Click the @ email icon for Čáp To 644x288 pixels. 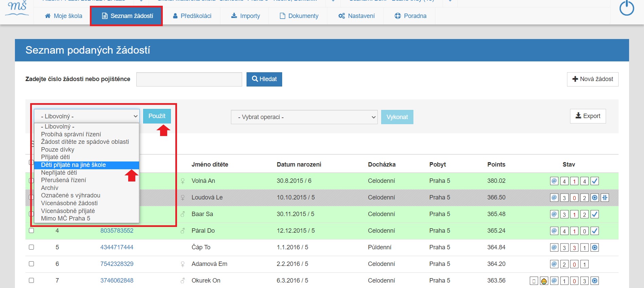(554, 247)
